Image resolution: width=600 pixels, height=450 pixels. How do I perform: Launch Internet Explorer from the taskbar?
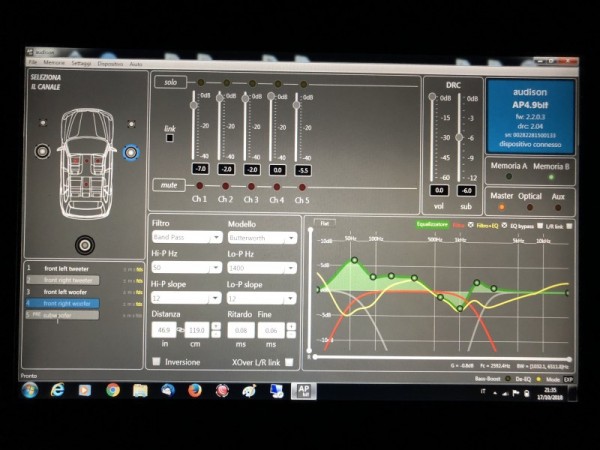(x=57, y=390)
